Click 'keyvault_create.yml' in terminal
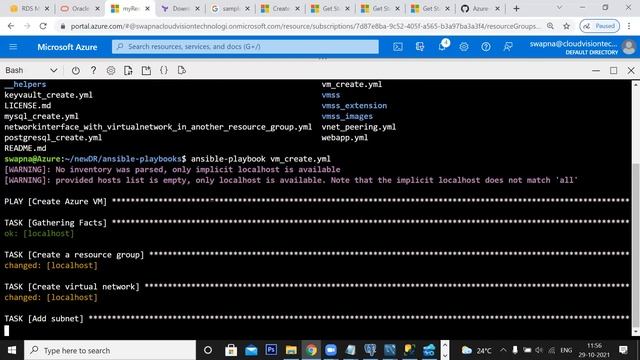This screenshot has height=360, width=640. pos(49,95)
